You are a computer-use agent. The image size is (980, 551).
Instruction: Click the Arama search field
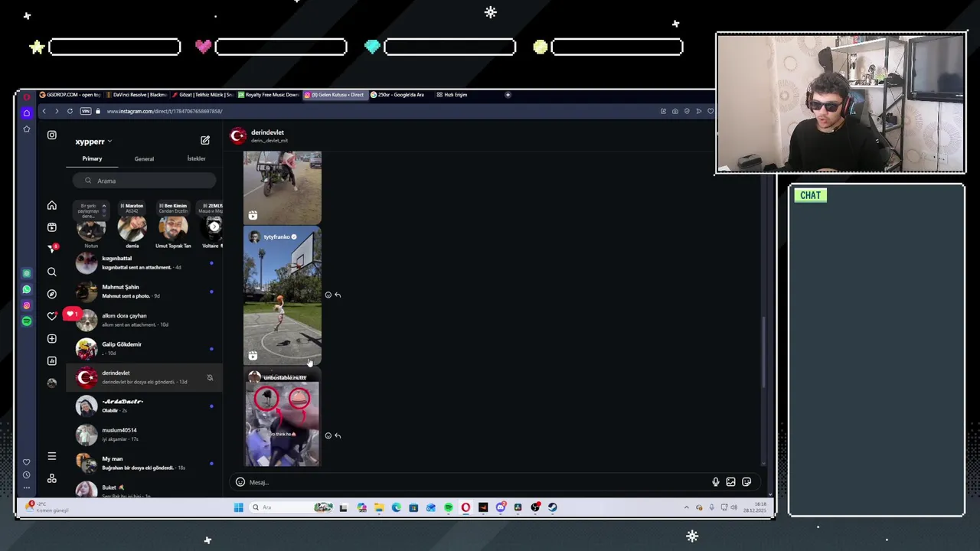[145, 181]
